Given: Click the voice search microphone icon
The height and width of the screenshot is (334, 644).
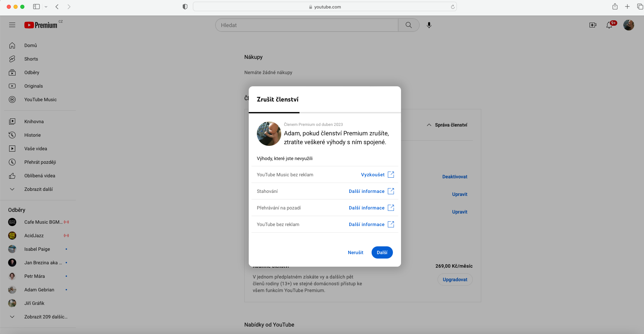Looking at the screenshot, I should [x=429, y=25].
